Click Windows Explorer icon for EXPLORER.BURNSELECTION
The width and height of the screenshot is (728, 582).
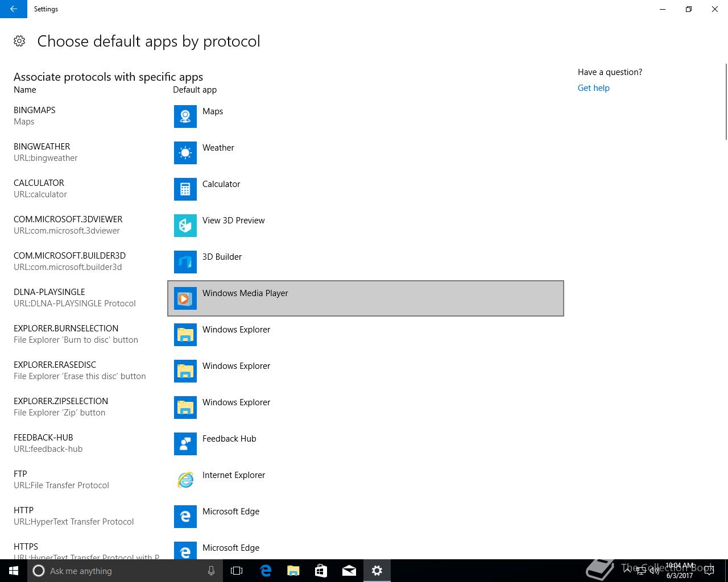(185, 335)
